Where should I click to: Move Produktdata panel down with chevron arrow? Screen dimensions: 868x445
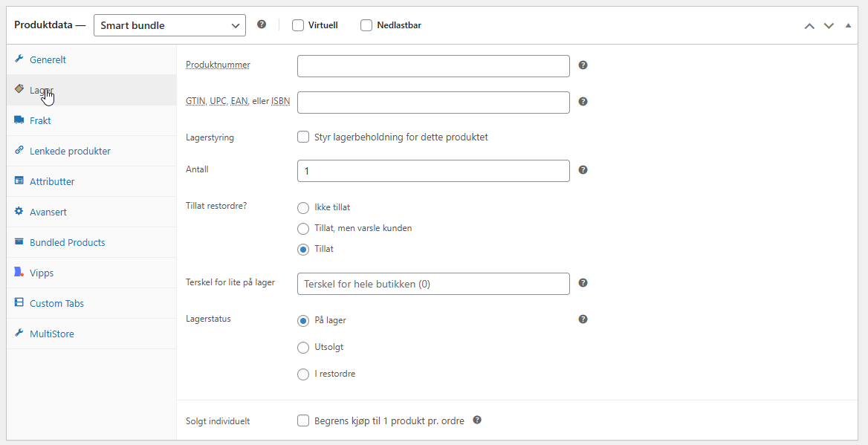click(829, 26)
